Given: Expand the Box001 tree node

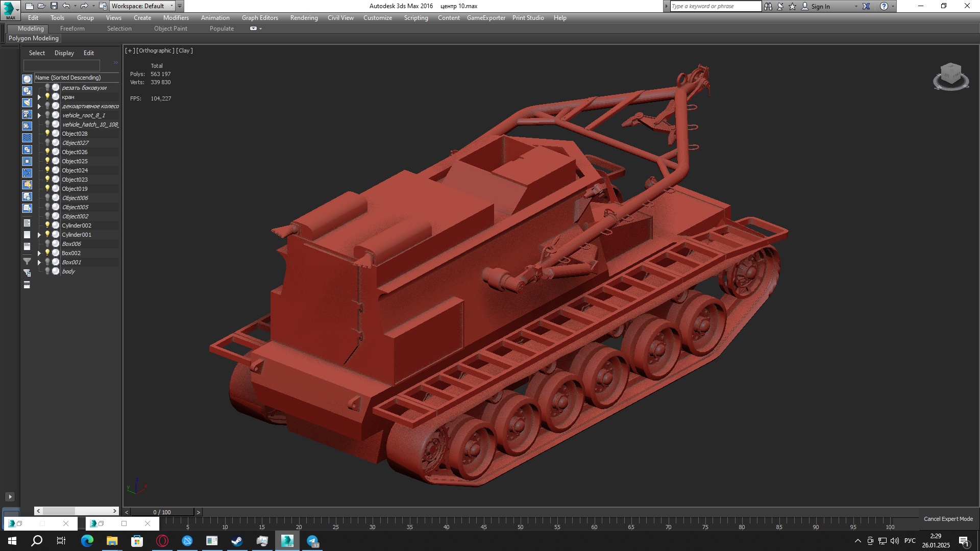Looking at the screenshot, I should click(39, 262).
